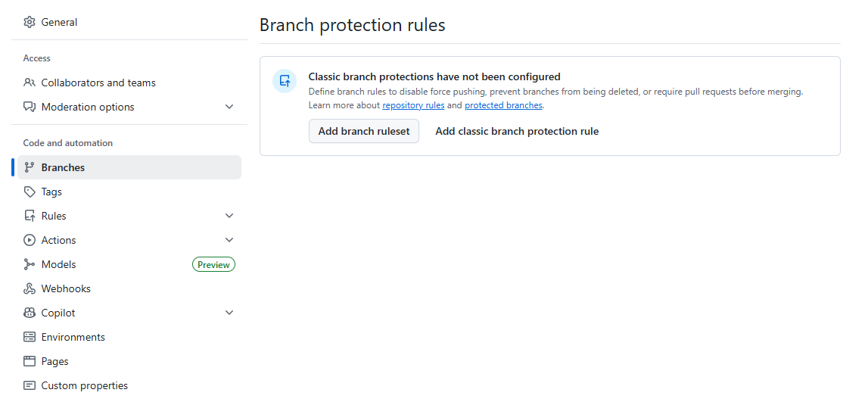Click the Branches git-branch icon

pos(30,167)
